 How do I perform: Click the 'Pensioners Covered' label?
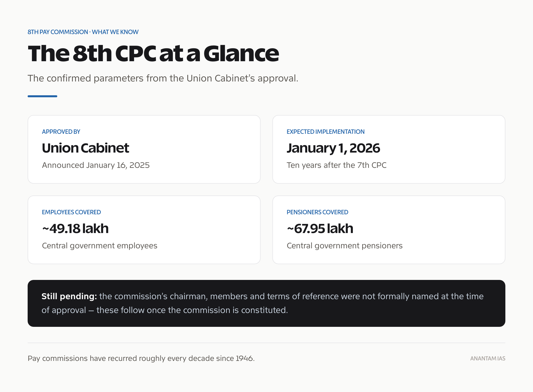point(317,212)
